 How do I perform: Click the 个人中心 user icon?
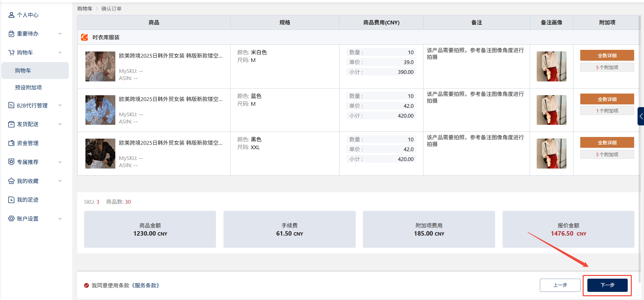pyautogui.click(x=11, y=15)
